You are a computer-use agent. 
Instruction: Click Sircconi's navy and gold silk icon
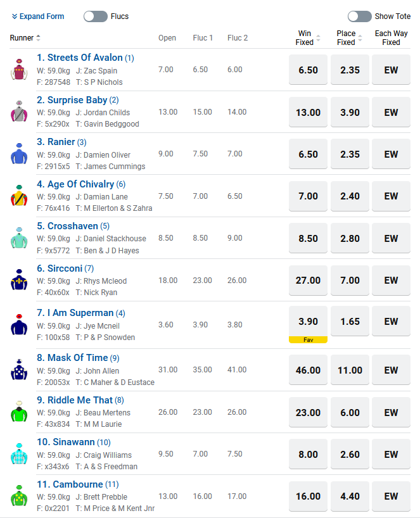point(19,280)
